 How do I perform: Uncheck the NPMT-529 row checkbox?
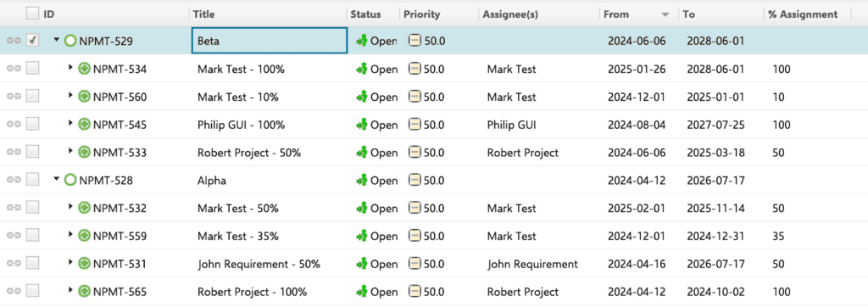click(x=33, y=41)
